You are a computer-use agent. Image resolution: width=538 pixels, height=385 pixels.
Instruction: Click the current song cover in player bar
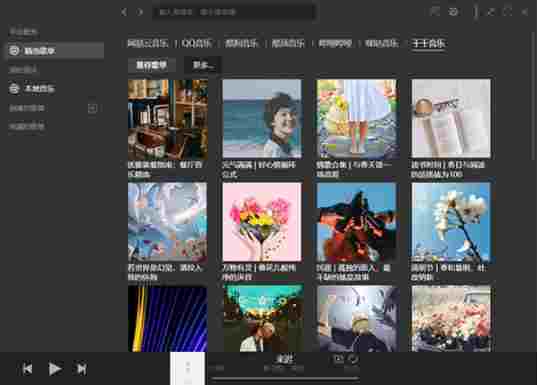pos(187,369)
